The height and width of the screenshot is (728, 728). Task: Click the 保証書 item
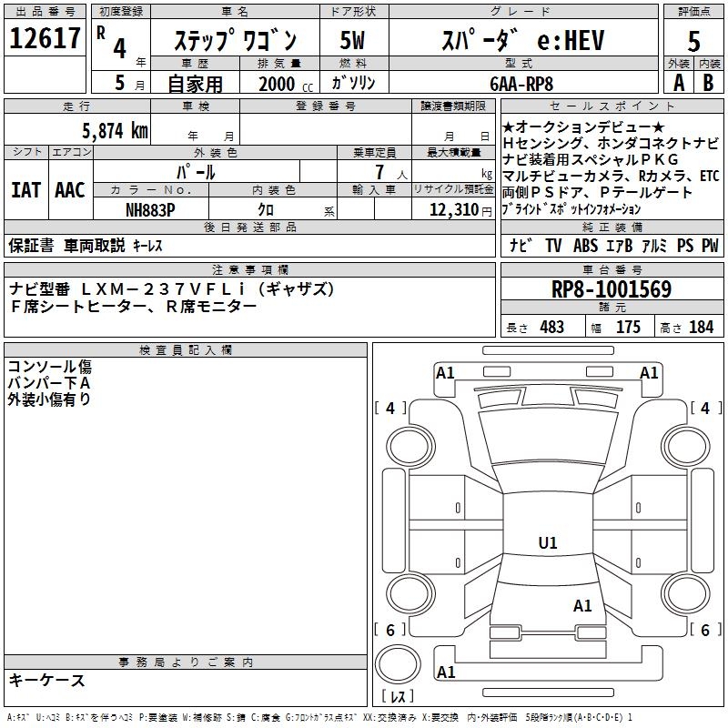click(31, 245)
